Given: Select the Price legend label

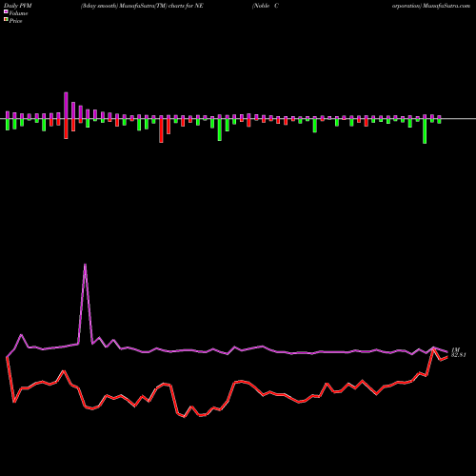Looking at the screenshot, I should pos(15,21).
